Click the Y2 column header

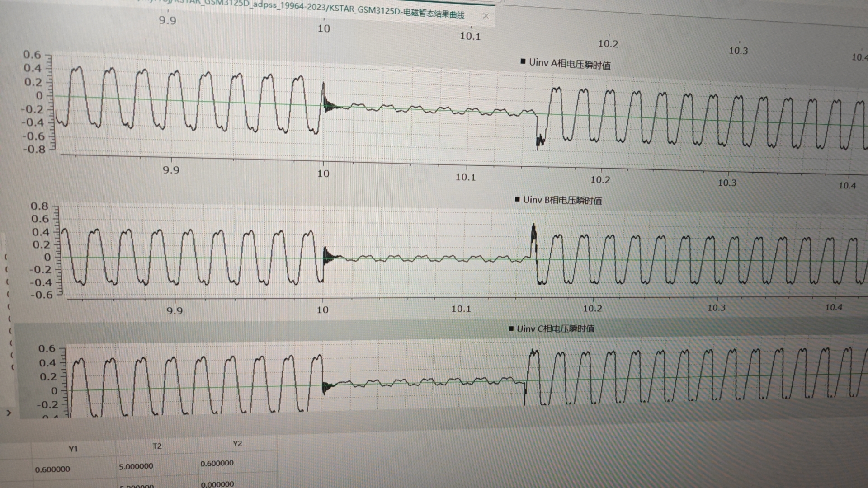coord(237,444)
